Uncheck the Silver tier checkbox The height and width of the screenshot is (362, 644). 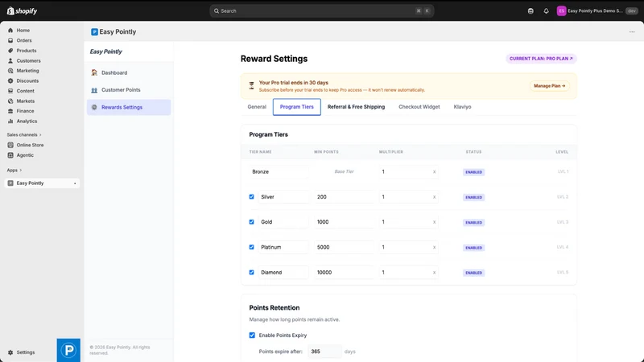pyautogui.click(x=252, y=196)
